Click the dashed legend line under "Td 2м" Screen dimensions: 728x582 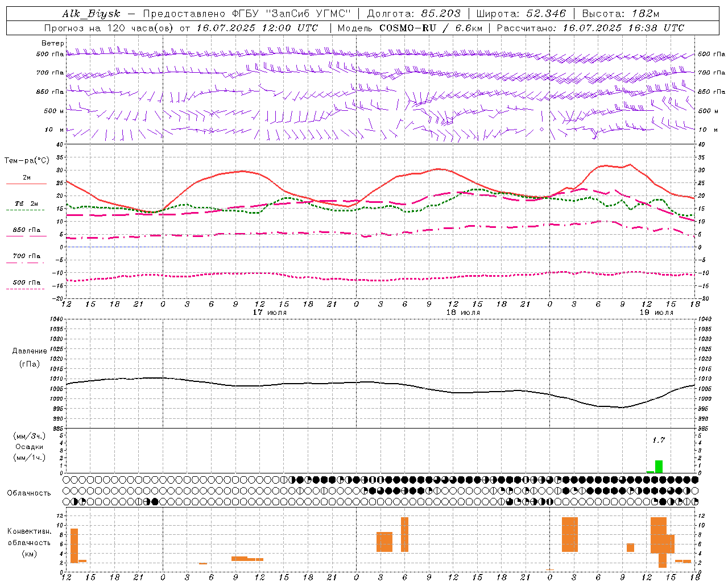pyautogui.click(x=25, y=210)
